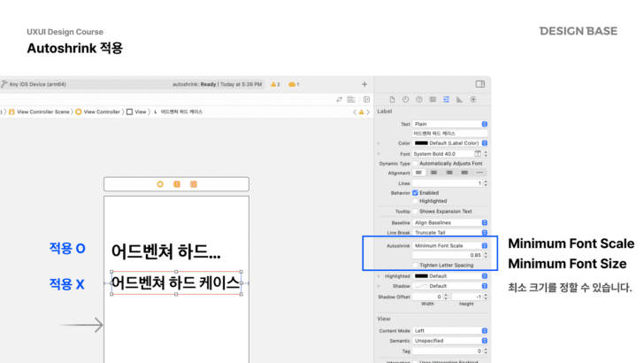Open the History inspector clock icon

pyautogui.click(x=405, y=99)
